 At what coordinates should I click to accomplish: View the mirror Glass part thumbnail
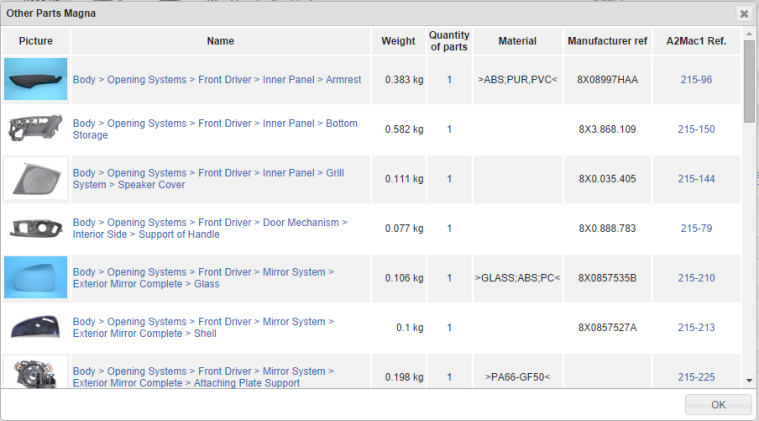point(36,277)
